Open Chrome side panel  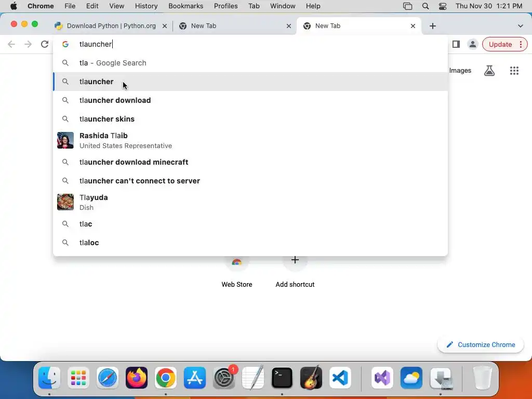coord(456,44)
